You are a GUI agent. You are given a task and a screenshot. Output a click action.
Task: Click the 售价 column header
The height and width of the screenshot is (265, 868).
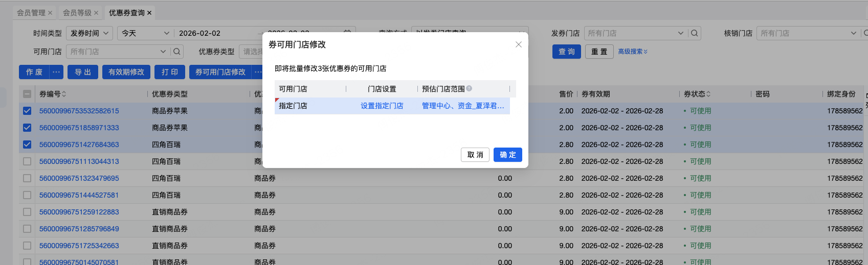point(566,94)
